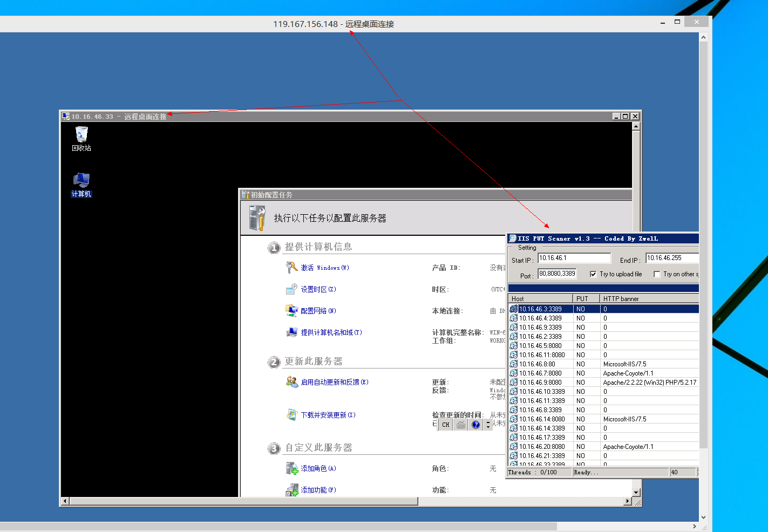
Task: Click the CH input language indicator
Action: click(445, 425)
